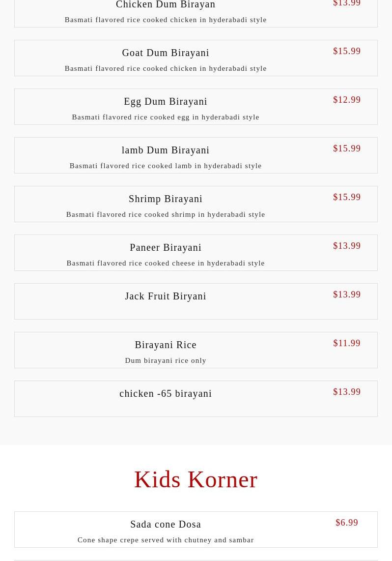The height and width of the screenshot is (561, 392).
Task: Open the Shrimp Birayani menu item
Action: [166, 199]
